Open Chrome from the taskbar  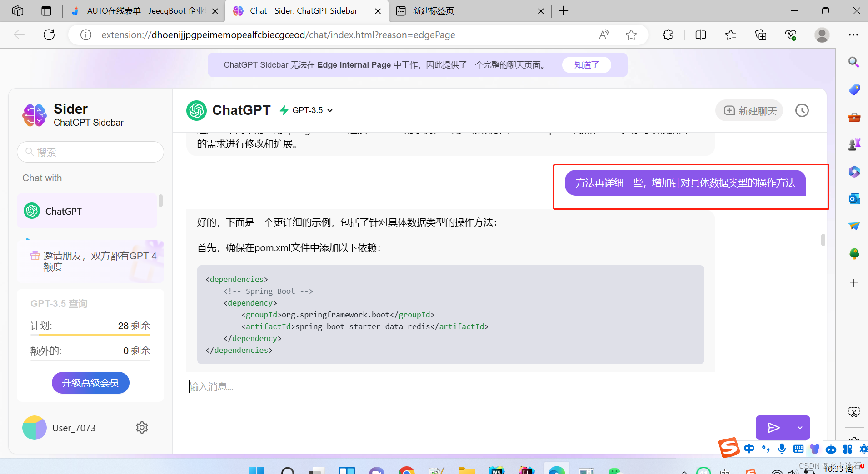coord(406,470)
